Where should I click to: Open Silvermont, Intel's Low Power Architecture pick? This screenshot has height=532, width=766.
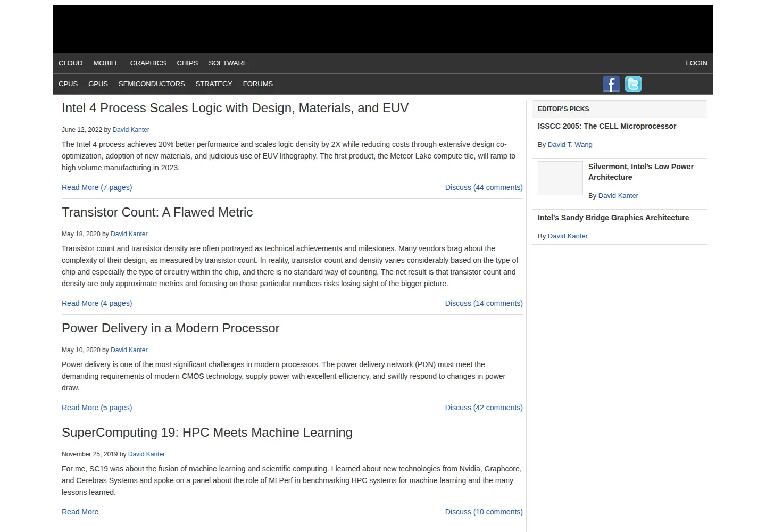(641, 172)
